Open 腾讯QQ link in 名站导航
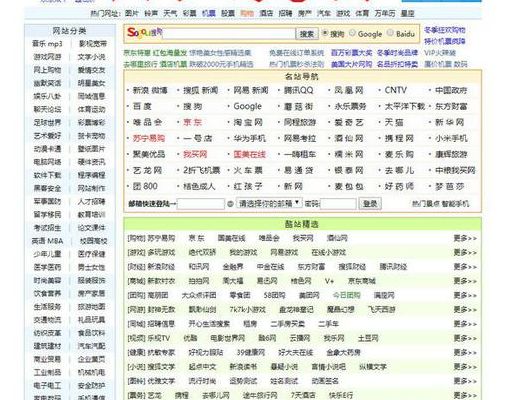Image resolution: width=508 pixels, height=400 pixels. 298,90
